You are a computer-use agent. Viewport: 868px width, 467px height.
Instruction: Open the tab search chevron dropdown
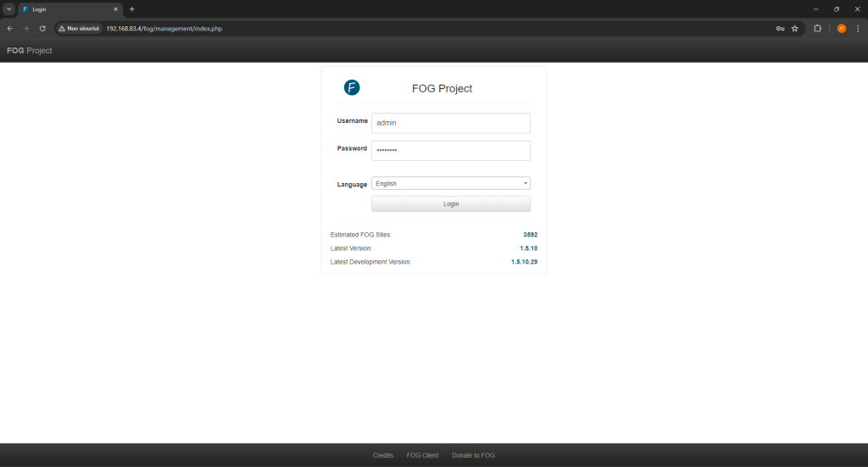pos(8,9)
